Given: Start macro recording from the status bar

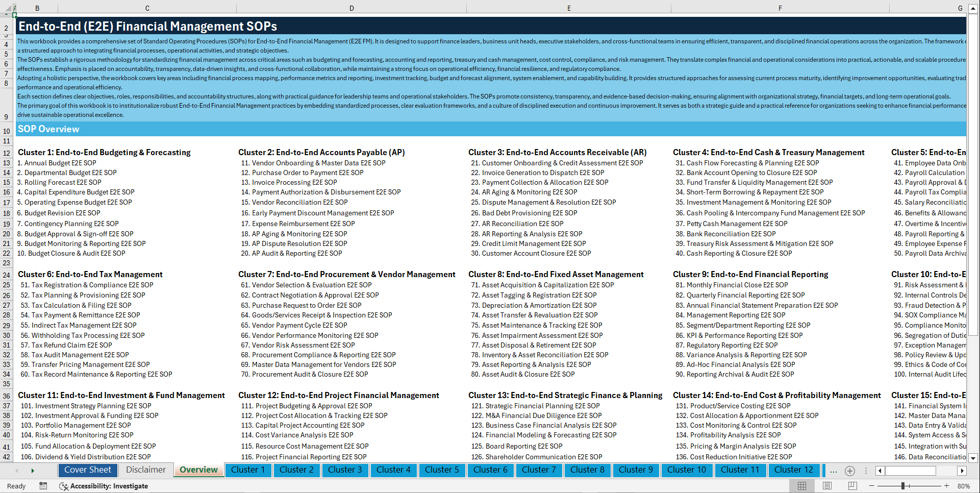Looking at the screenshot, I should (43, 486).
